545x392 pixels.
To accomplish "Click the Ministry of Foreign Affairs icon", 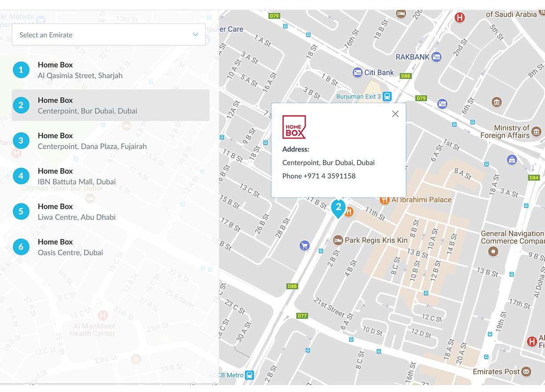I will [536, 131].
